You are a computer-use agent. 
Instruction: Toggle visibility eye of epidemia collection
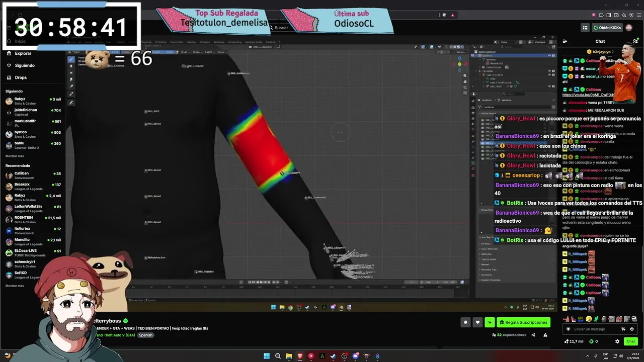tap(549, 56)
